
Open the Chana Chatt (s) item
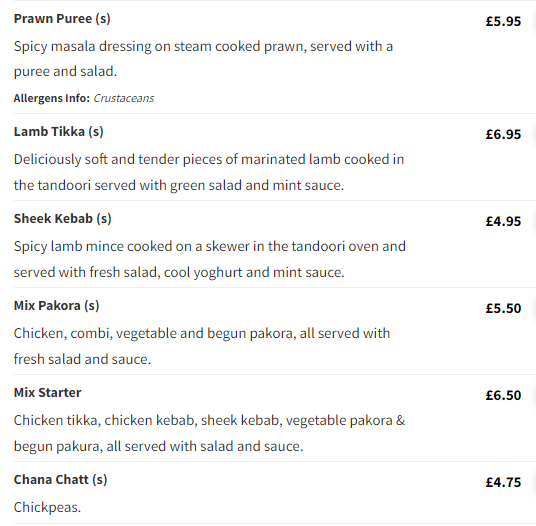(x=61, y=480)
